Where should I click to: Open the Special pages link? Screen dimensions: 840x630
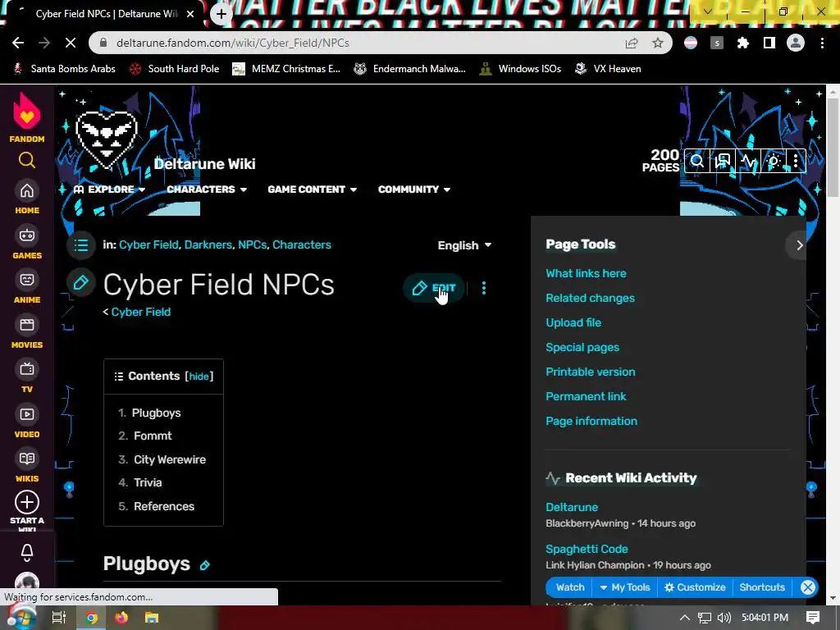582,347
